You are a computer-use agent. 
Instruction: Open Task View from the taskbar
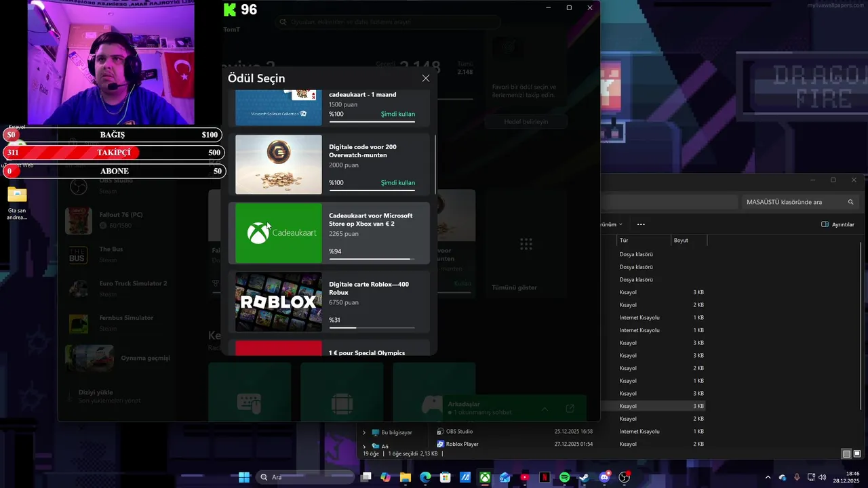click(x=366, y=477)
